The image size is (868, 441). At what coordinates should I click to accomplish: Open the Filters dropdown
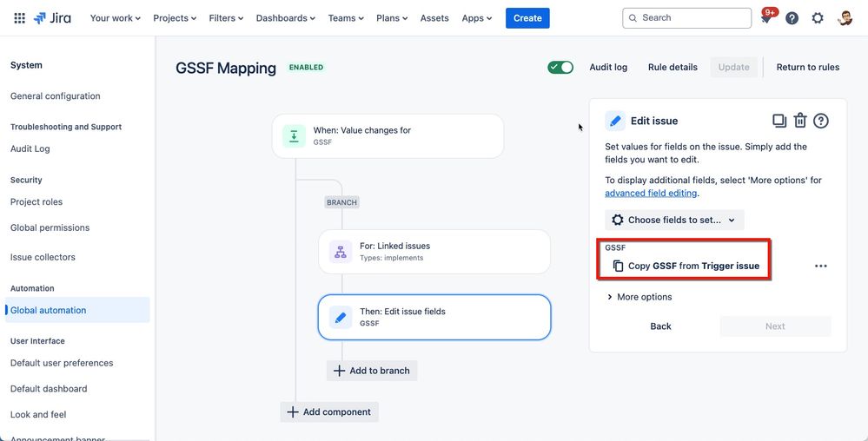coord(226,18)
